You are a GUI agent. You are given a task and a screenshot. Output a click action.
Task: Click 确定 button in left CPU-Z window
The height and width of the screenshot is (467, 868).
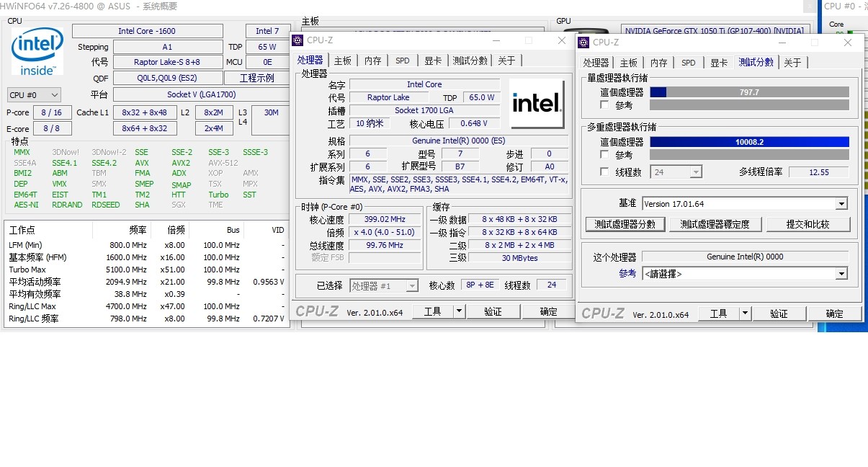pyautogui.click(x=548, y=311)
